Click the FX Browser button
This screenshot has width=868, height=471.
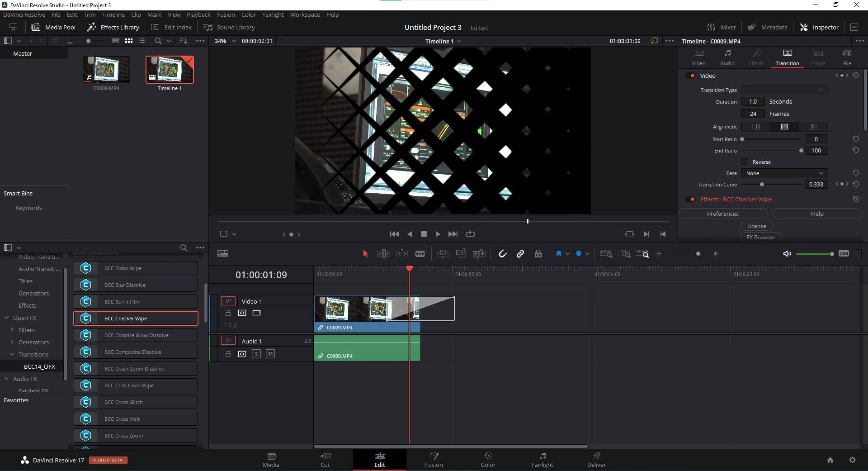click(x=761, y=237)
